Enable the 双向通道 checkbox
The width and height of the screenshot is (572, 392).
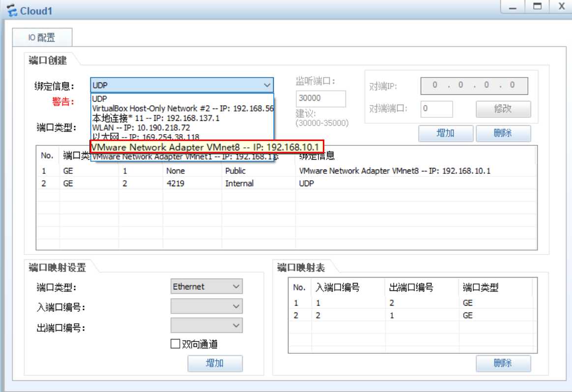tap(175, 344)
